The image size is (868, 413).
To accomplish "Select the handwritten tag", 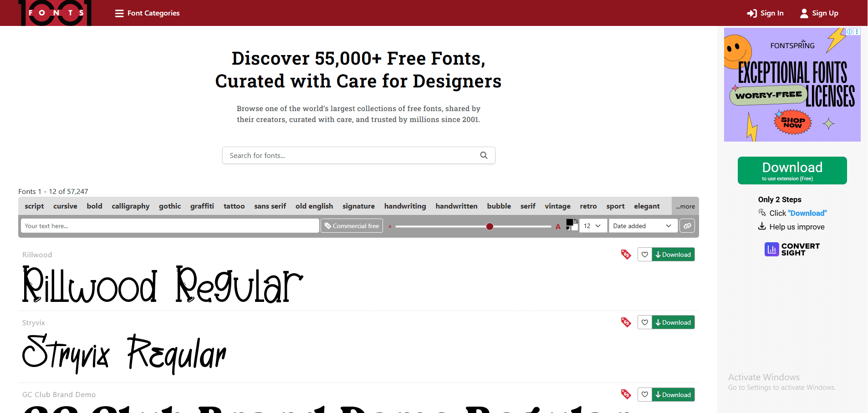I will point(456,206).
